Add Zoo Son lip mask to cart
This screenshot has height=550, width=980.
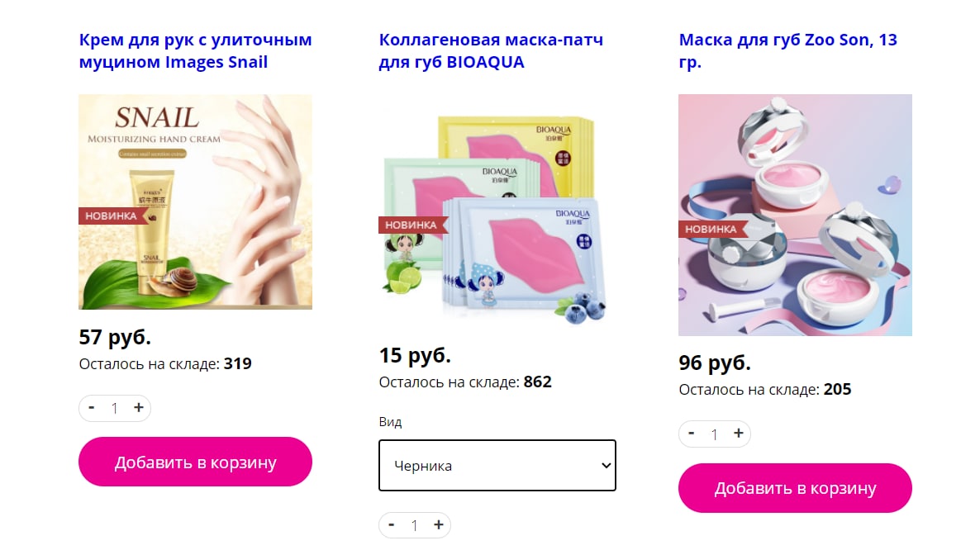pyautogui.click(x=795, y=488)
